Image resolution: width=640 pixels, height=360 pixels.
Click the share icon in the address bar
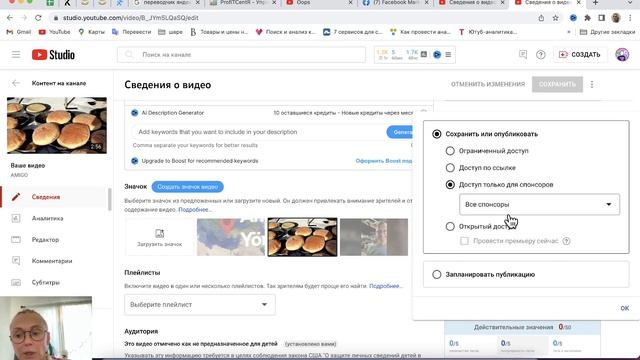point(541,18)
